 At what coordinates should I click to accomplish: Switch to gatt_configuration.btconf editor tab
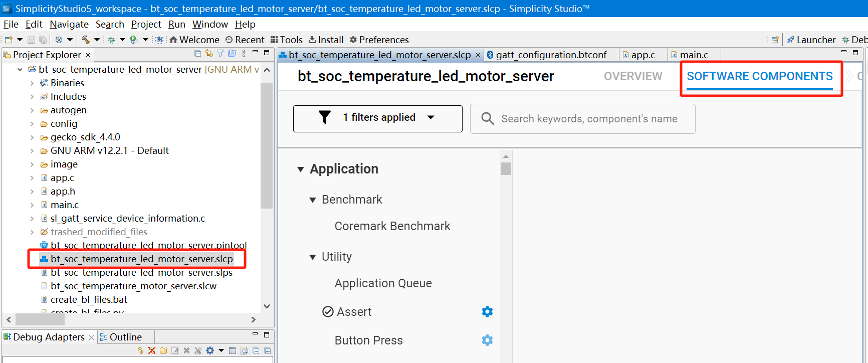pyautogui.click(x=551, y=55)
